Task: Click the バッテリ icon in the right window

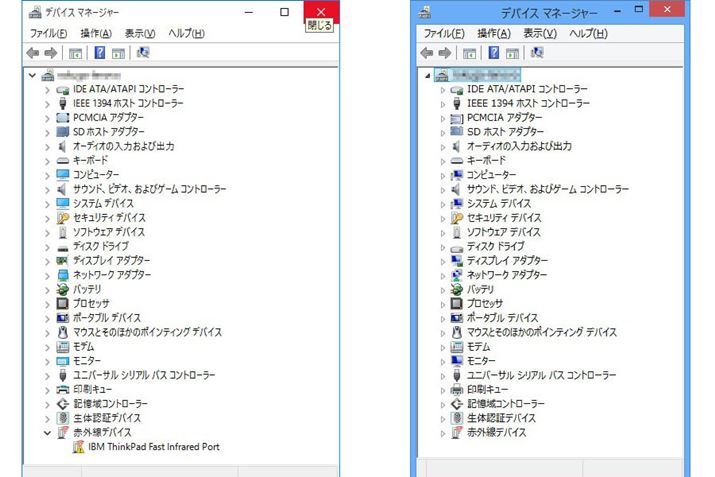Action: (x=457, y=289)
